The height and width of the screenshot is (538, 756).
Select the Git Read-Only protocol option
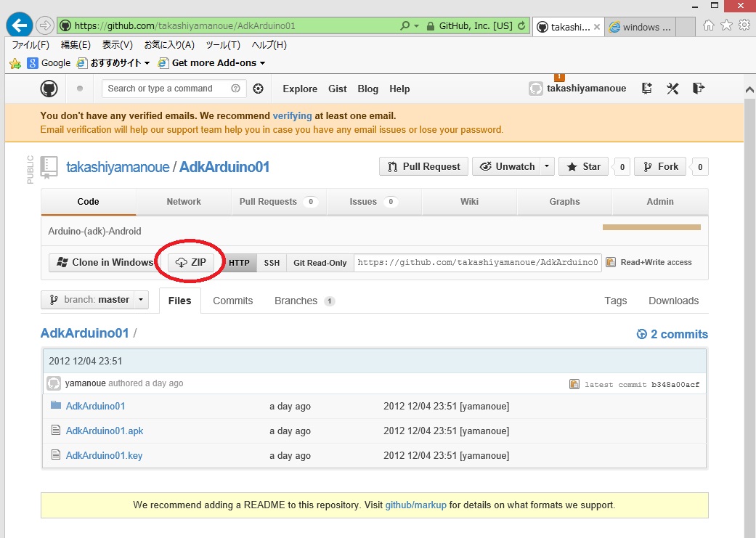[x=320, y=263]
